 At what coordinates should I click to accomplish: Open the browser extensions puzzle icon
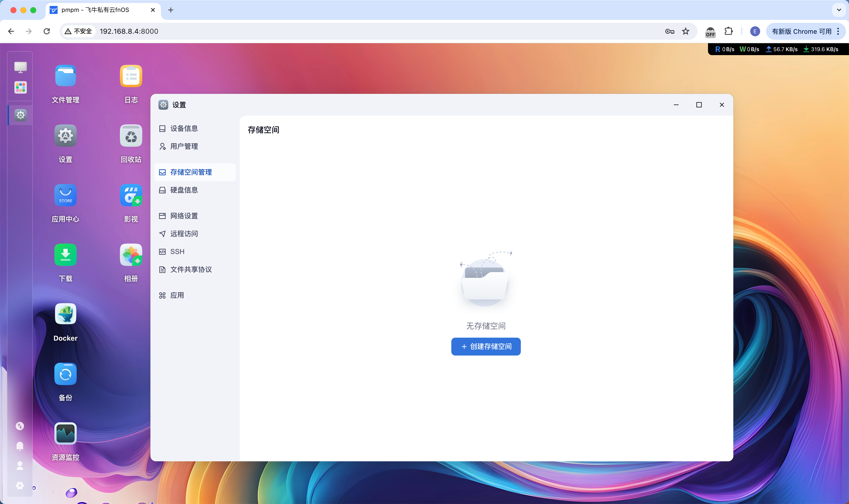pyautogui.click(x=729, y=31)
